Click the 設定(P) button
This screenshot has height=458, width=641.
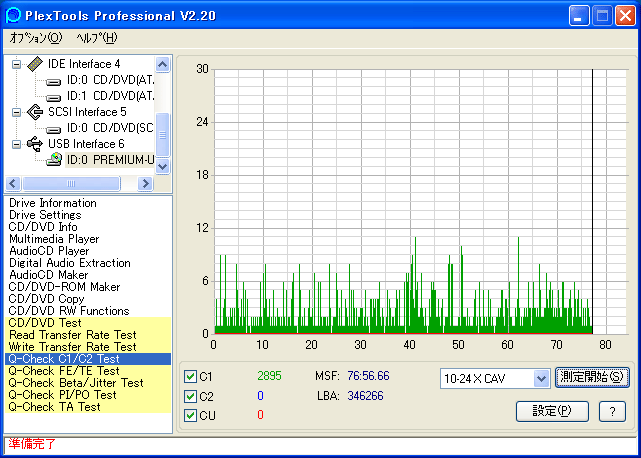click(x=552, y=411)
